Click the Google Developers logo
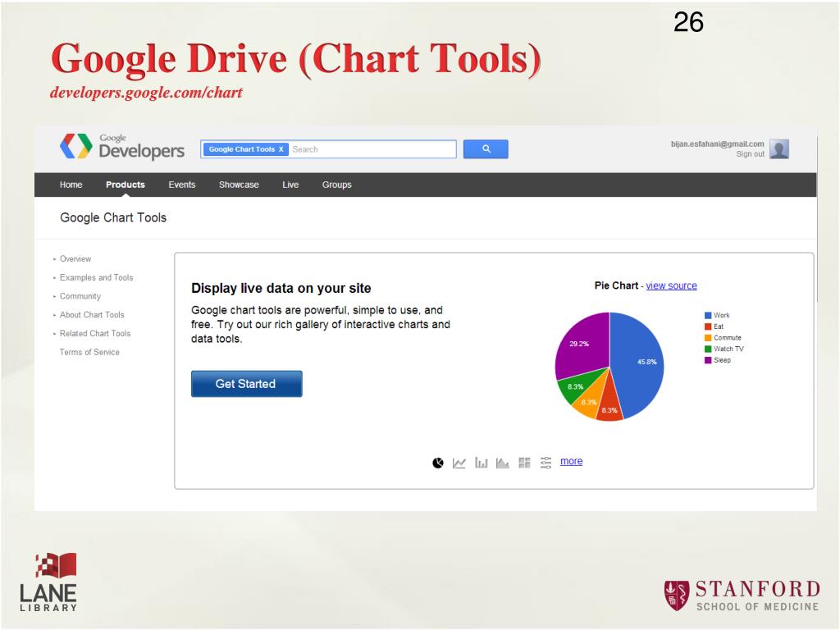Viewport: 840px width, 630px height. coord(122,146)
